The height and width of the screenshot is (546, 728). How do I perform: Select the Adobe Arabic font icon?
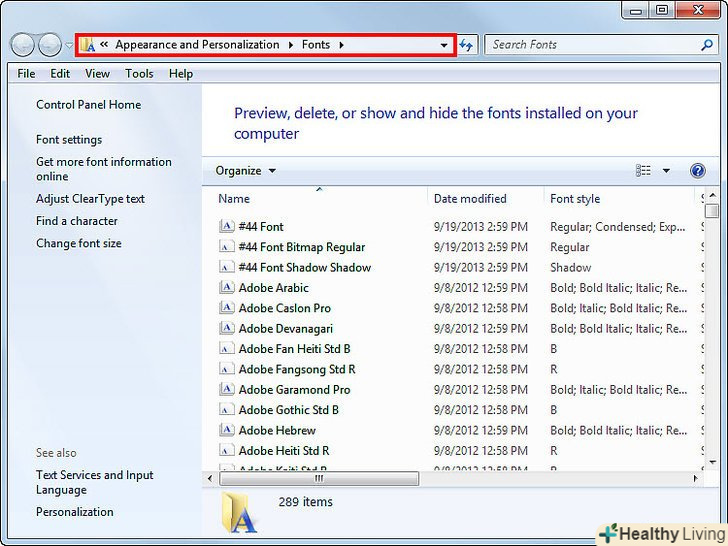[x=226, y=288]
